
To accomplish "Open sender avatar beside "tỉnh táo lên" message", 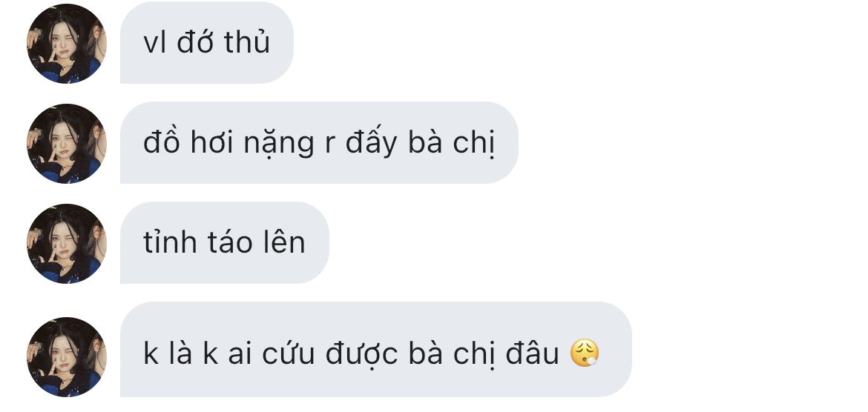I will click(x=67, y=244).
